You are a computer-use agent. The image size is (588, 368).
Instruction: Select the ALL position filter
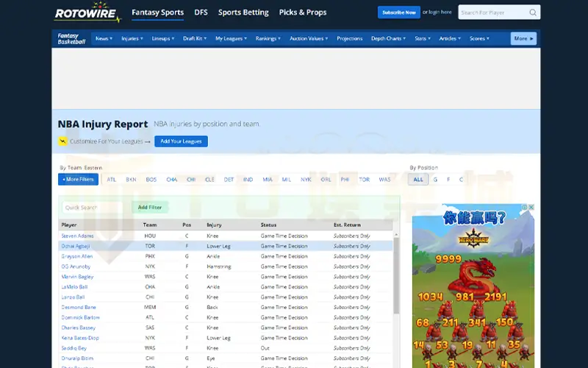[418, 179]
